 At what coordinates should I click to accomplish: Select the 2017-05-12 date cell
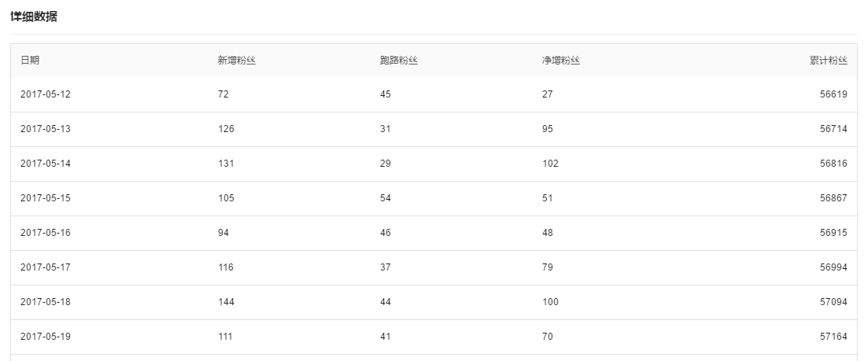click(46, 94)
